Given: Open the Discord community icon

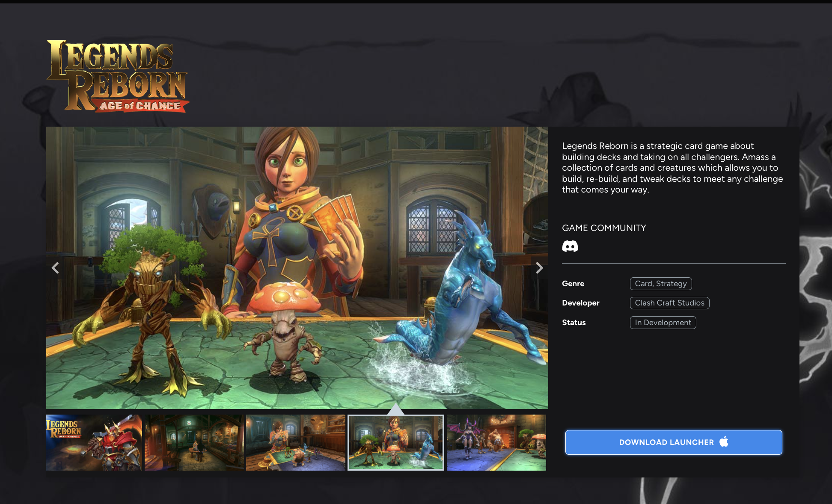Looking at the screenshot, I should point(570,246).
